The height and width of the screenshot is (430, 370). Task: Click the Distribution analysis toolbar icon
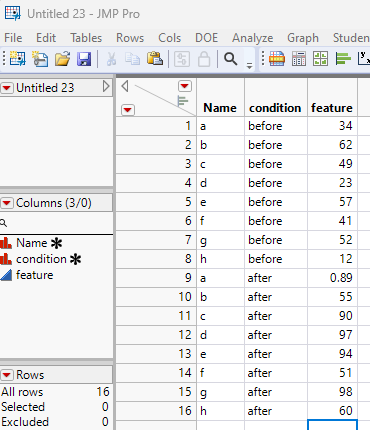[277, 59]
